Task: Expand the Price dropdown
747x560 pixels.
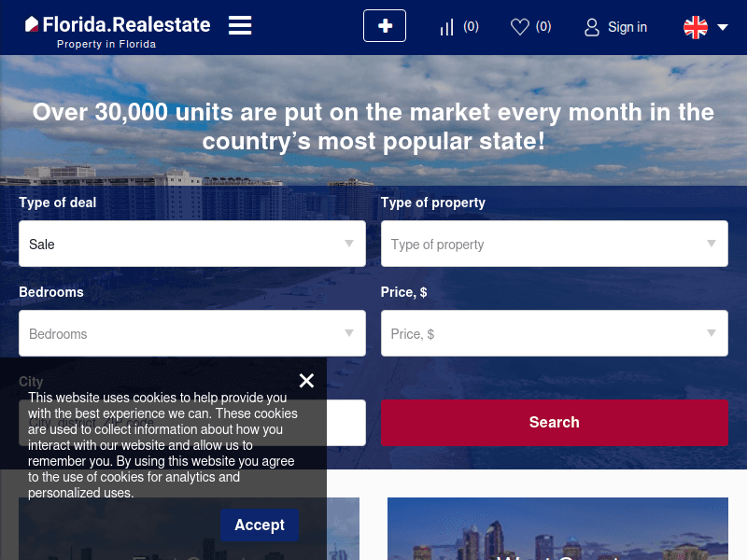Action: [x=554, y=334]
